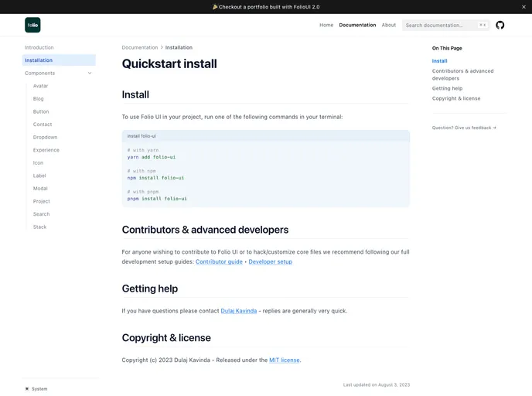Screen dimensions: 532x396
Task: Collapse the Components sidebar section
Action: pyautogui.click(x=90, y=73)
